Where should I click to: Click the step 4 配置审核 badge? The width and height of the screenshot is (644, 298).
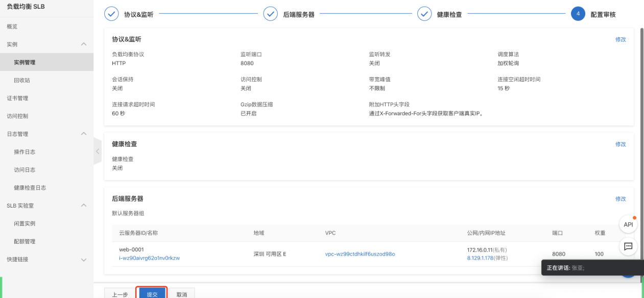(578, 13)
